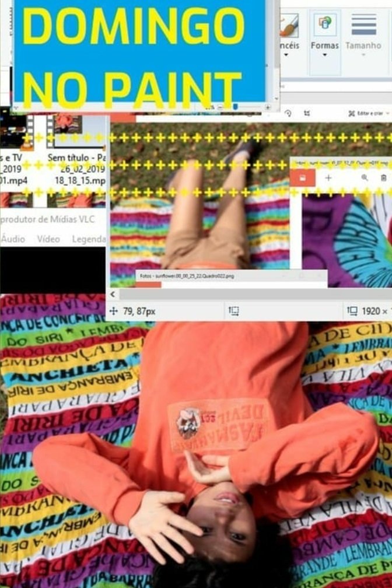This screenshot has height=588, width=392.
Task: Open the Editar e criar dropdown
Action: pos(367,113)
